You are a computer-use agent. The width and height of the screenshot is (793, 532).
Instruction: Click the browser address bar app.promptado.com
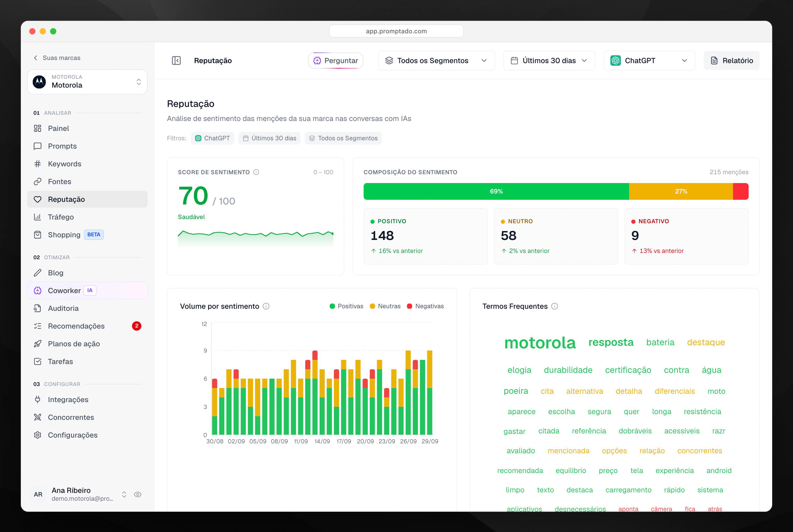[396, 31]
